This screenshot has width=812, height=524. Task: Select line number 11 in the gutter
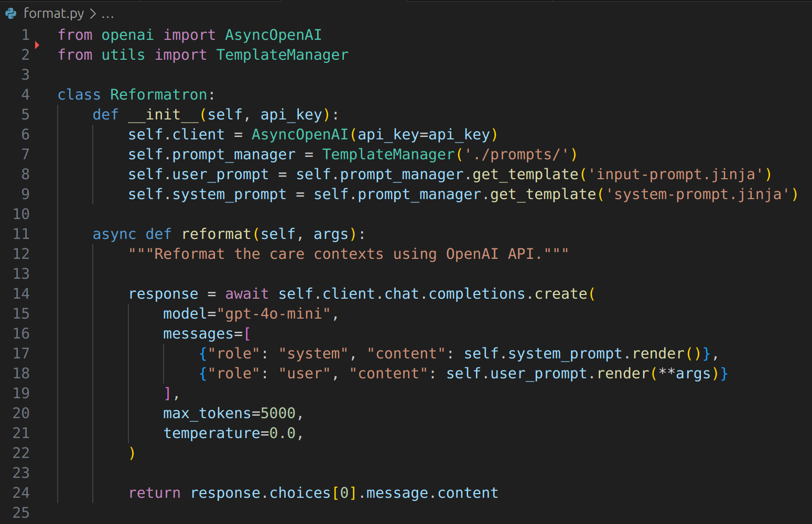click(x=21, y=234)
